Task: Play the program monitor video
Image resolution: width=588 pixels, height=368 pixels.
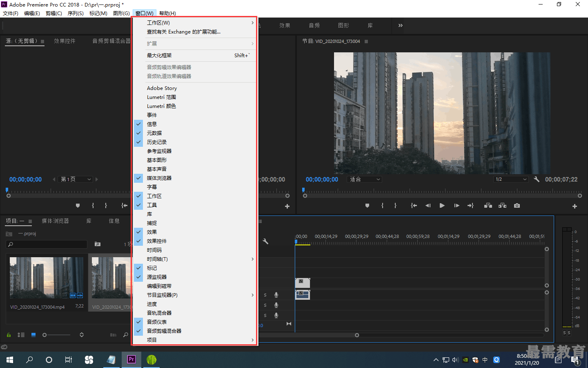Action: coord(442,206)
